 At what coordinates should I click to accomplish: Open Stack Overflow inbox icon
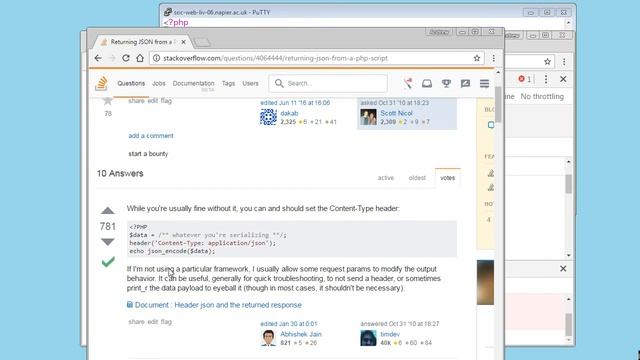[427, 83]
